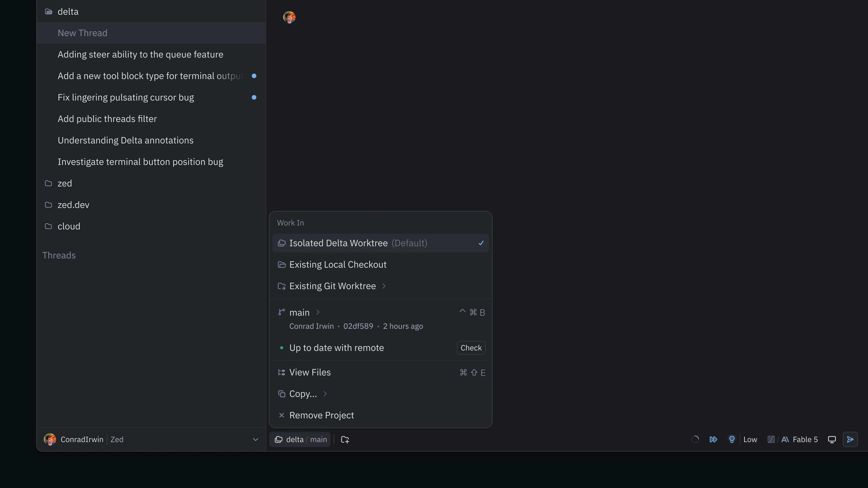Open the Copy... submenu

pyautogui.click(x=380, y=394)
